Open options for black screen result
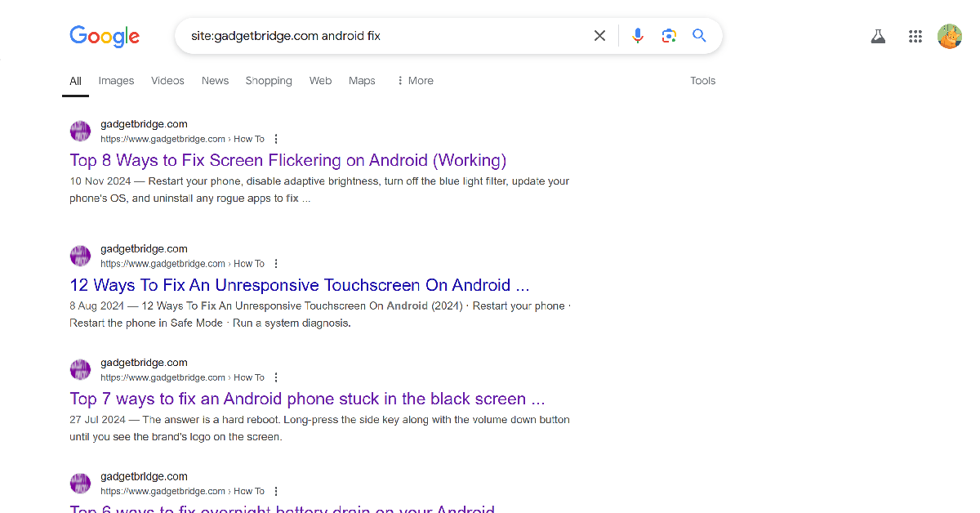This screenshot has height=513, width=980. pyautogui.click(x=276, y=377)
